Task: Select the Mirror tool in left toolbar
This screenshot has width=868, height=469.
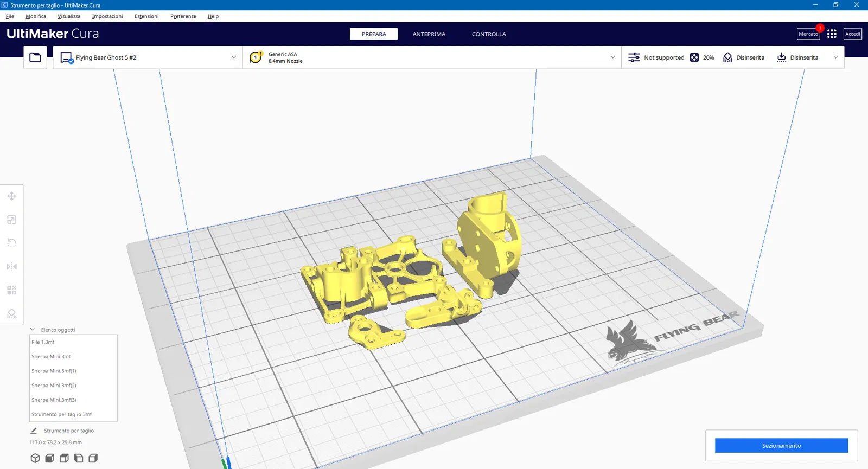Action: tap(11, 266)
